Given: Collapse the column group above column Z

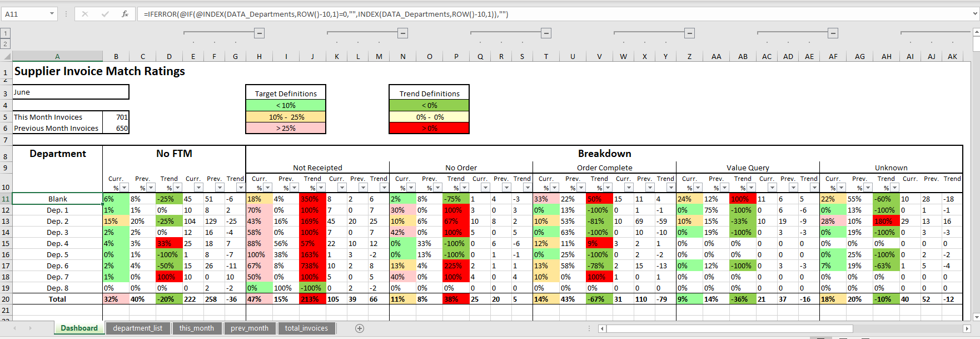Looking at the screenshot, I should pos(689,33).
